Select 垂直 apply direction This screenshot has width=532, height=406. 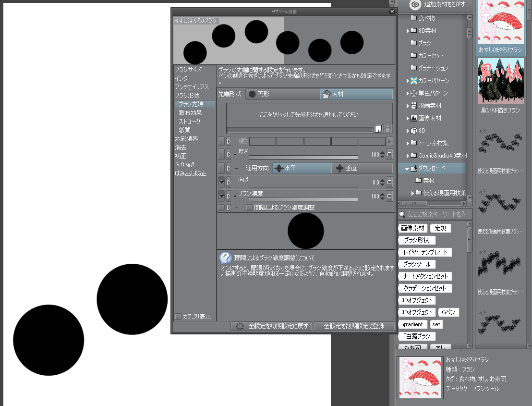363,168
